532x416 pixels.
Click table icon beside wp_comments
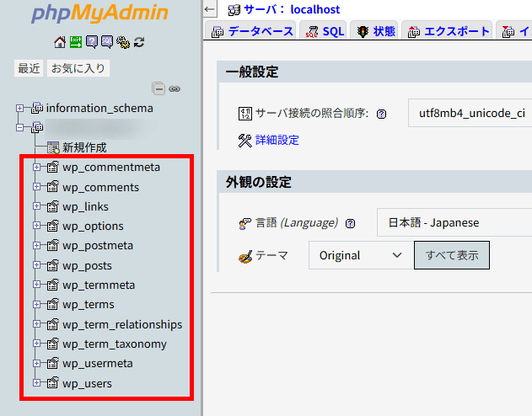52,186
